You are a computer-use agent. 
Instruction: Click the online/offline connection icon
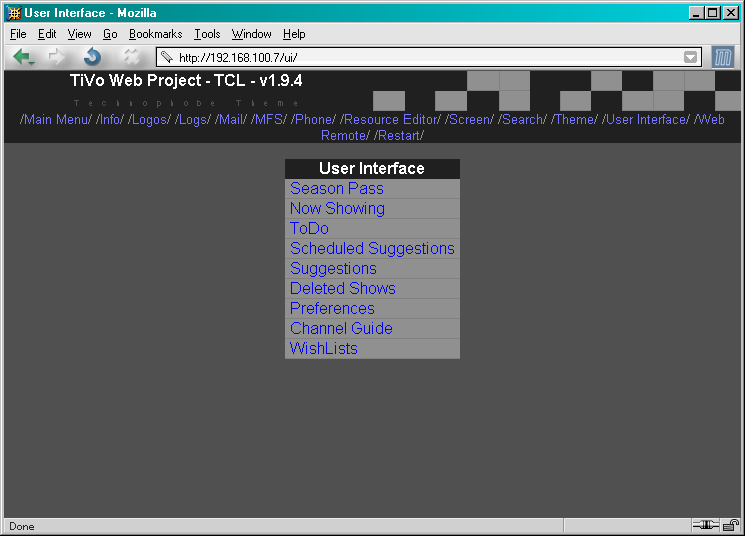pos(704,526)
